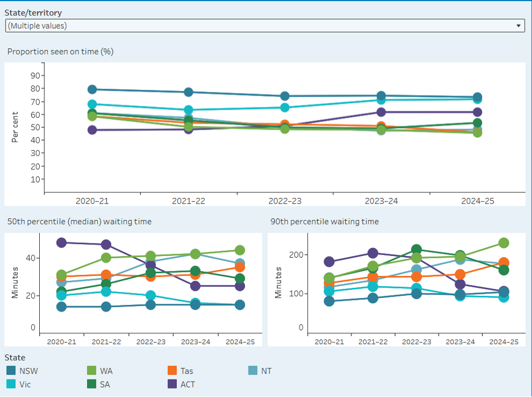Click SA 2024–25 point in proportion chart
Image resolution: width=532 pixels, height=397 pixels.
coord(477,123)
